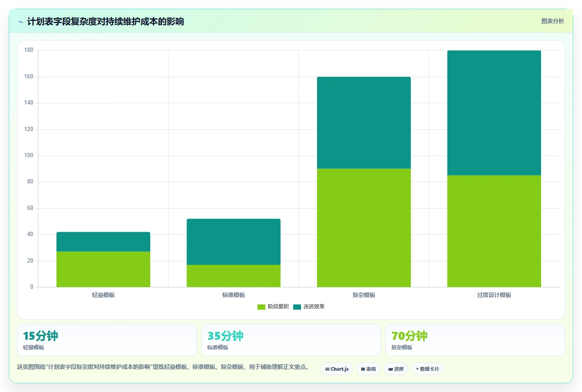Click the teal segment of 轻量模板 bar

pyautogui.click(x=103, y=242)
